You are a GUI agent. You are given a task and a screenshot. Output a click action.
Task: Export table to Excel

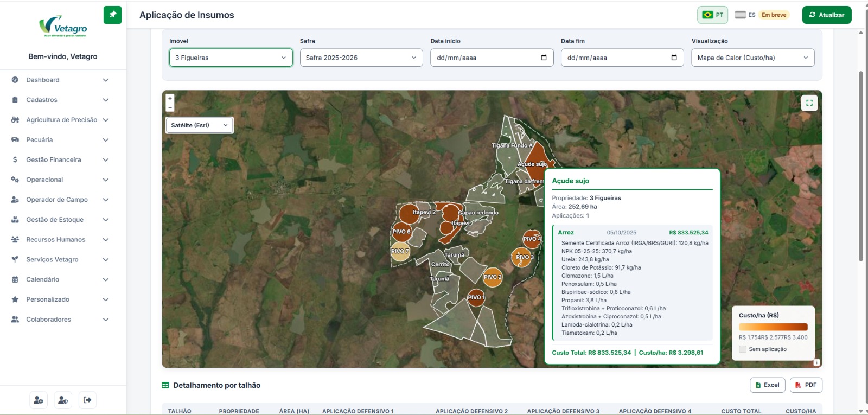(x=767, y=385)
